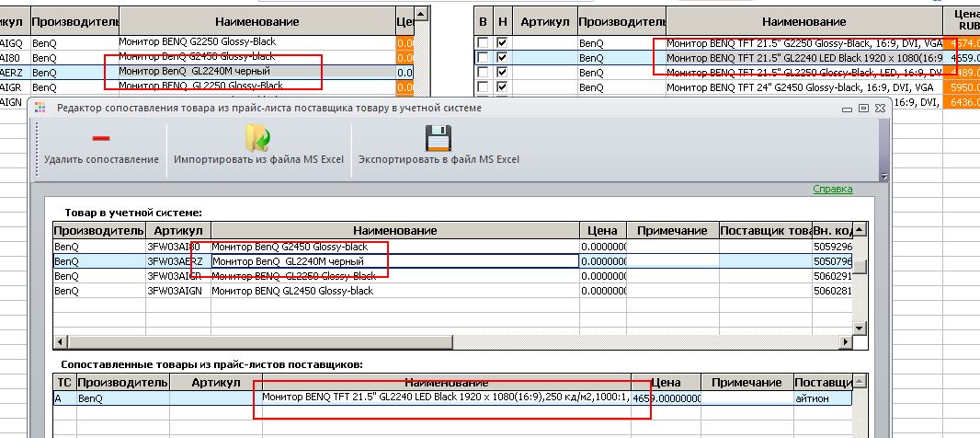This screenshot has width=980, height=438.
Task: Click the accounting table horizontal scrollbar thumb
Action: (260, 342)
